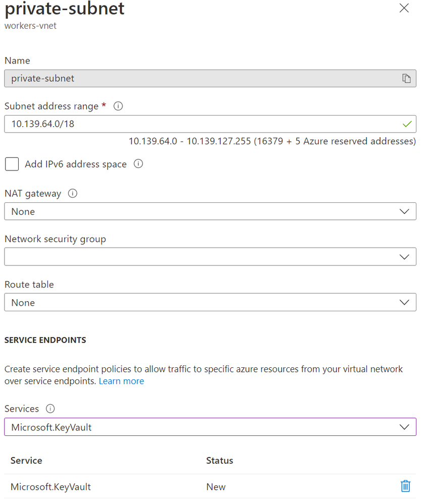The image size is (424, 504).
Task: Open the NAT gateway dropdown
Action: click(x=210, y=211)
